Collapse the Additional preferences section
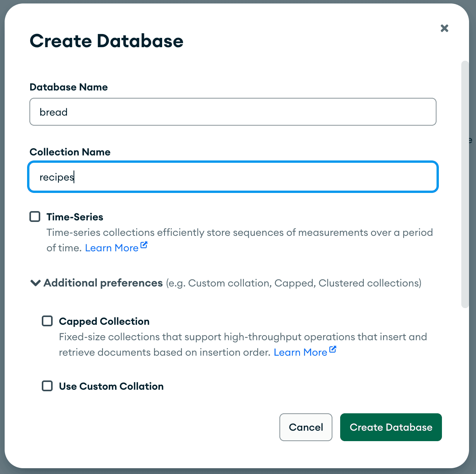Image resolution: width=476 pixels, height=474 pixels. click(x=35, y=283)
